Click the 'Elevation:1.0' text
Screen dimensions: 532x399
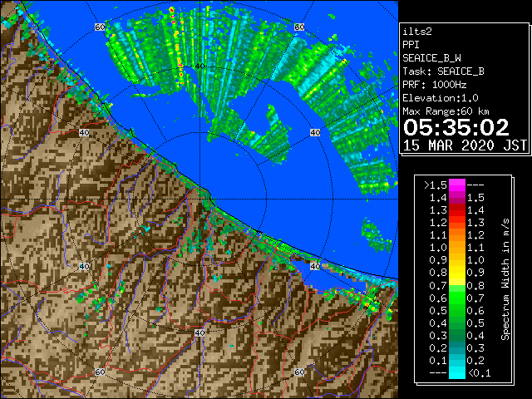[x=441, y=98]
